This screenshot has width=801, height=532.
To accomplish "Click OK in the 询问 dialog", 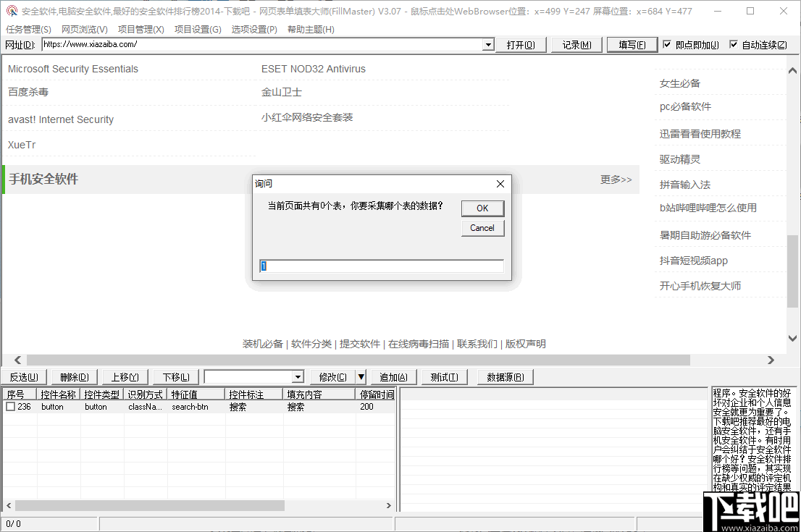I will coord(482,208).
